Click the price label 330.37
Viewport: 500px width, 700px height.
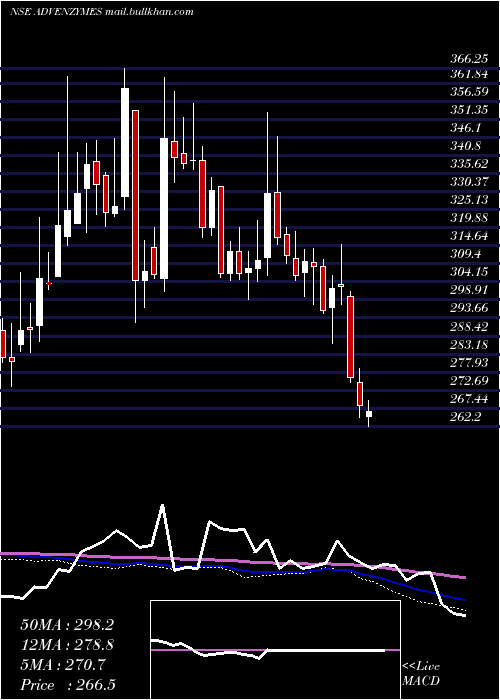[x=469, y=182]
